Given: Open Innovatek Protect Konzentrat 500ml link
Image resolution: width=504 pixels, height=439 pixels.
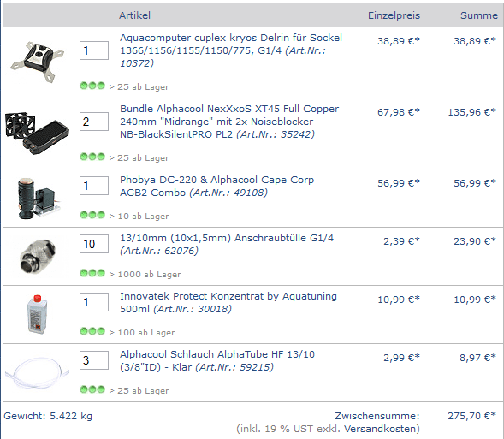Looking at the screenshot, I should 228,302.
